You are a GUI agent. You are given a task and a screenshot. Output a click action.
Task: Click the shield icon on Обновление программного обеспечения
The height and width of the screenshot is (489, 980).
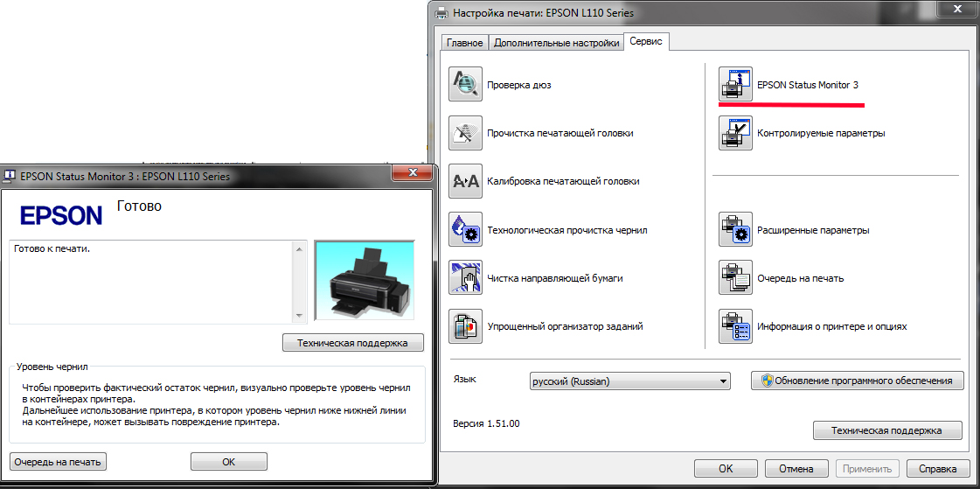(x=767, y=381)
